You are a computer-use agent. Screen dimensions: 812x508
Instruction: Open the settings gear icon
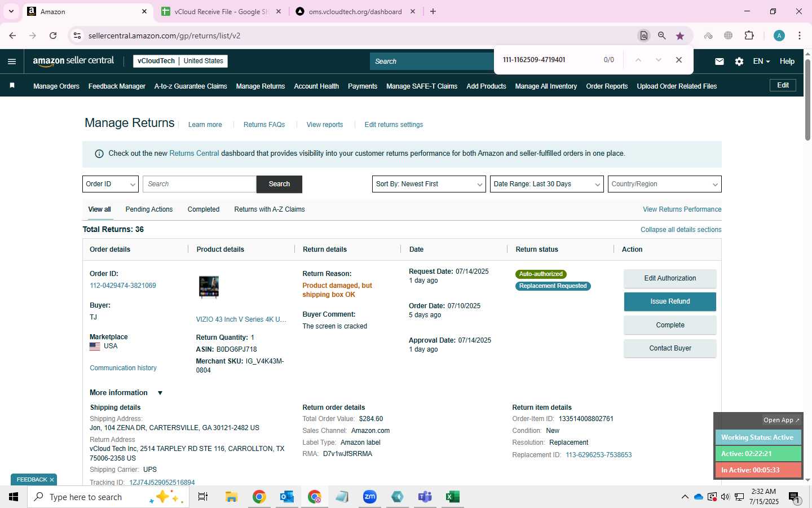pyautogui.click(x=739, y=62)
